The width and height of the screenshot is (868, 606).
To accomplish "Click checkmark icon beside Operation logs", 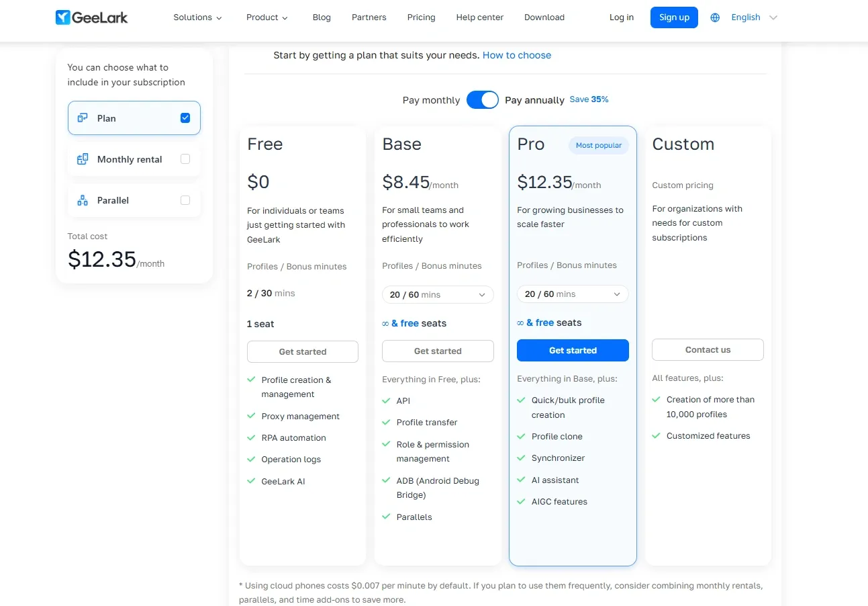I will click(252, 459).
